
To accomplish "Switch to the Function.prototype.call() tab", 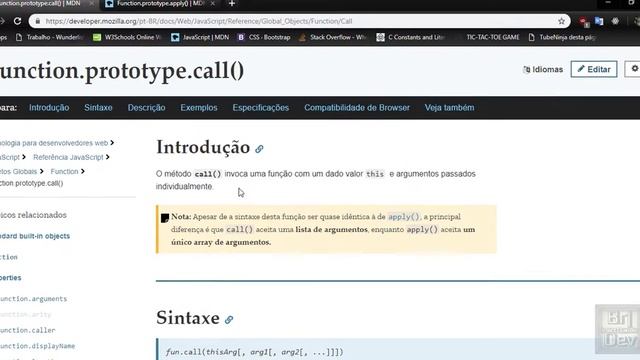I will [45, 4].
